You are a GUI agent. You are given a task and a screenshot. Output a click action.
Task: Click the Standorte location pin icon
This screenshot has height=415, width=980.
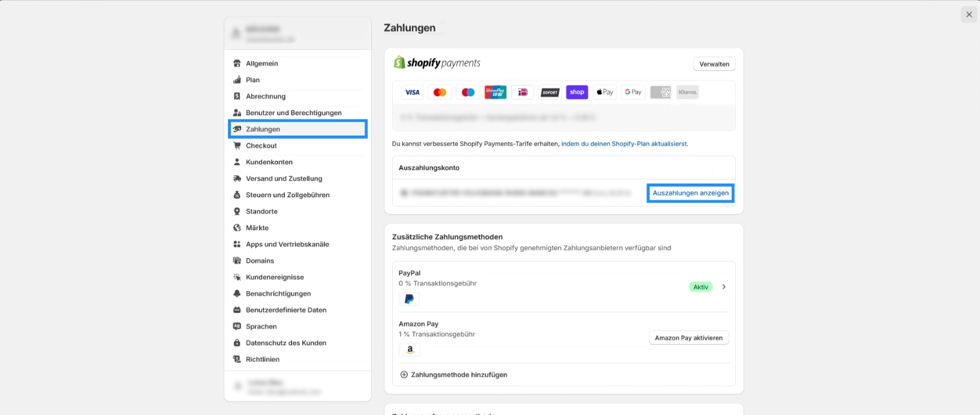pyautogui.click(x=237, y=211)
